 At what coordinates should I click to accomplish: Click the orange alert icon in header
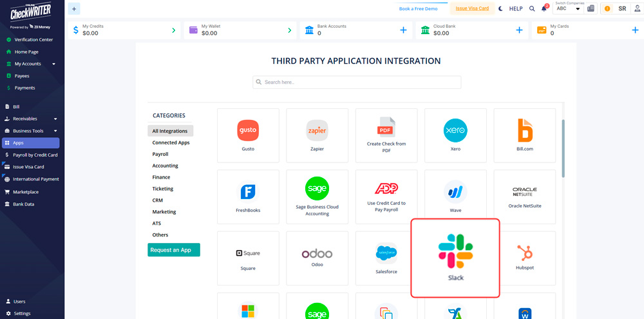[607, 8]
